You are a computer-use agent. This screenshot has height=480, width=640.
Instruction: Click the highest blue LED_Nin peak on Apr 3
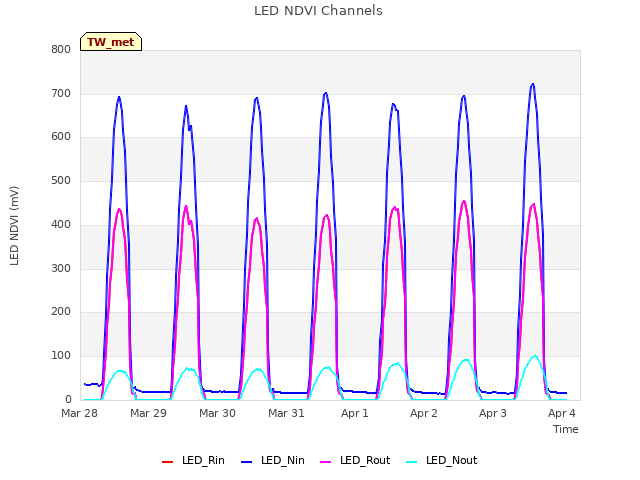(x=533, y=84)
